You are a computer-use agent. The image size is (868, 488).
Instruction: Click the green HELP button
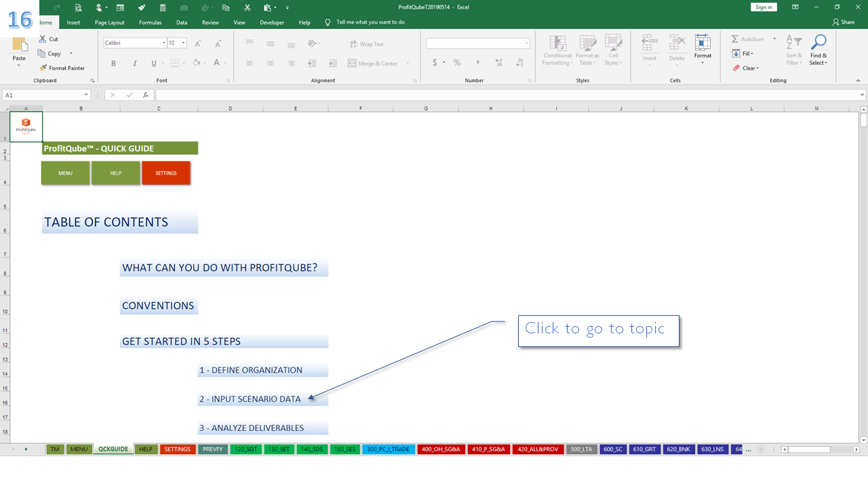tap(116, 173)
